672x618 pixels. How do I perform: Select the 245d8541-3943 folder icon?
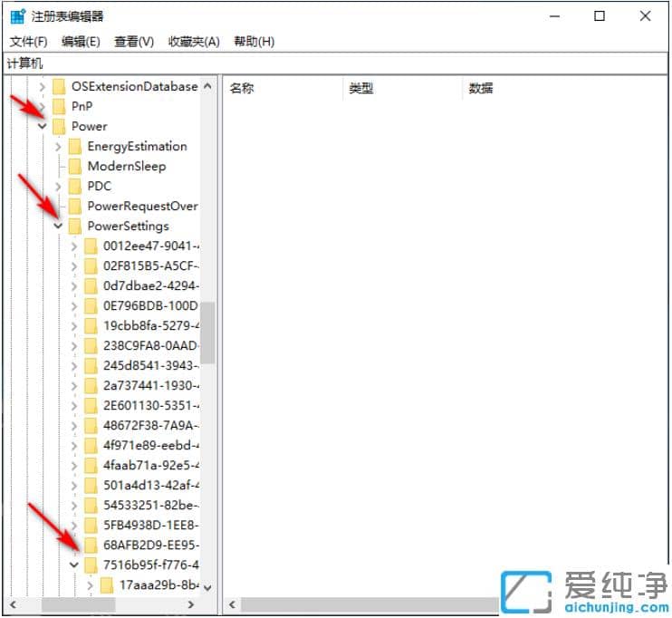click(x=91, y=365)
